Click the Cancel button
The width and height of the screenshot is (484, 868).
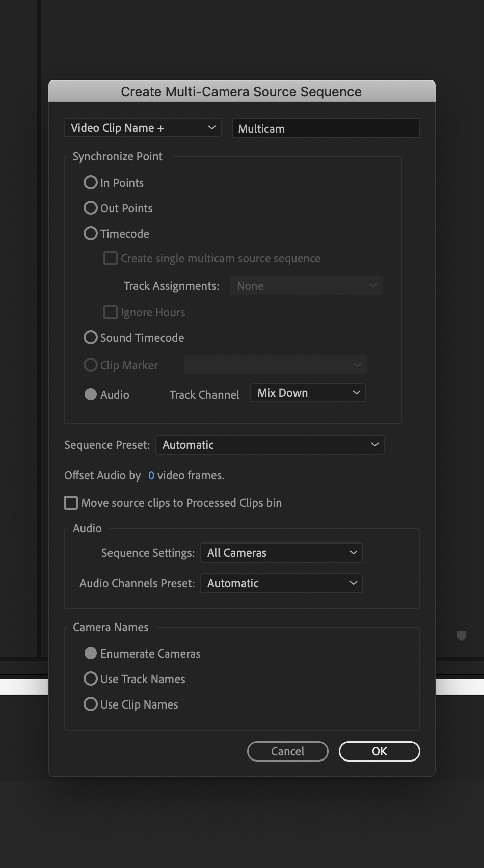pyautogui.click(x=287, y=751)
